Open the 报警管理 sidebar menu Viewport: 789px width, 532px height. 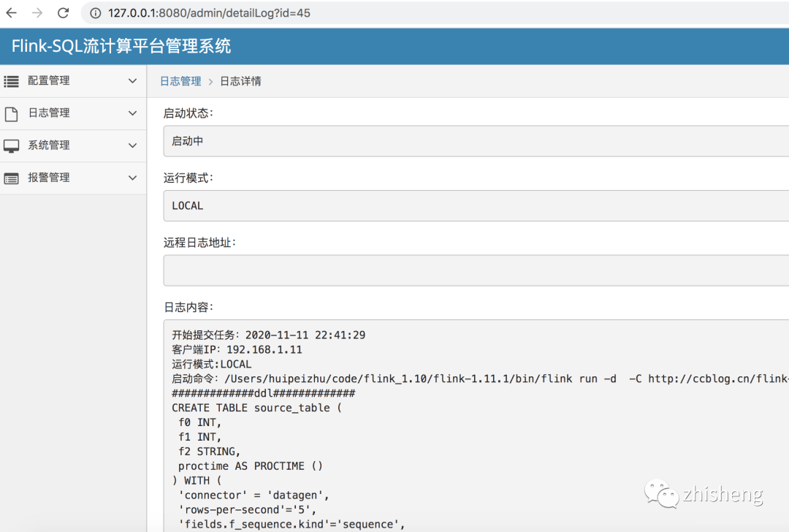(73, 178)
